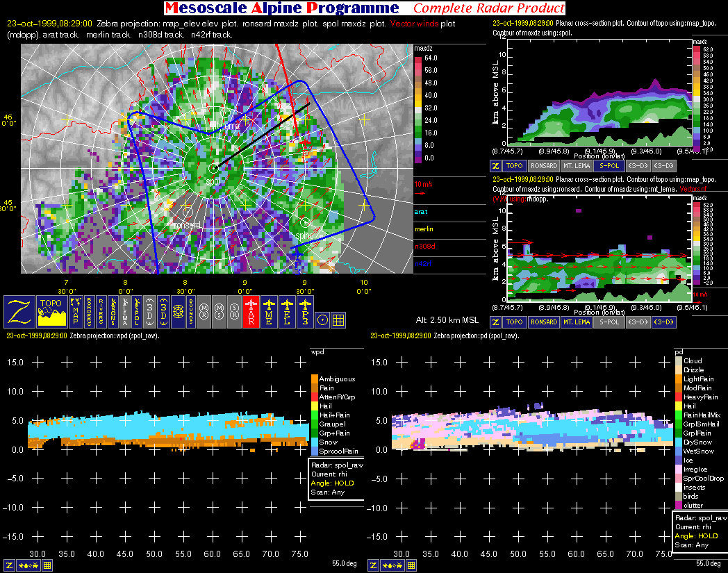Toggle the MAP overlay icon
This screenshot has width=728, height=573.
(76, 312)
